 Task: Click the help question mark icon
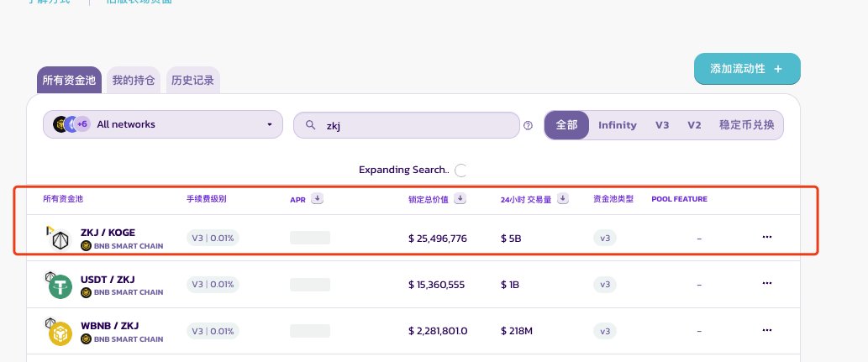(x=528, y=126)
